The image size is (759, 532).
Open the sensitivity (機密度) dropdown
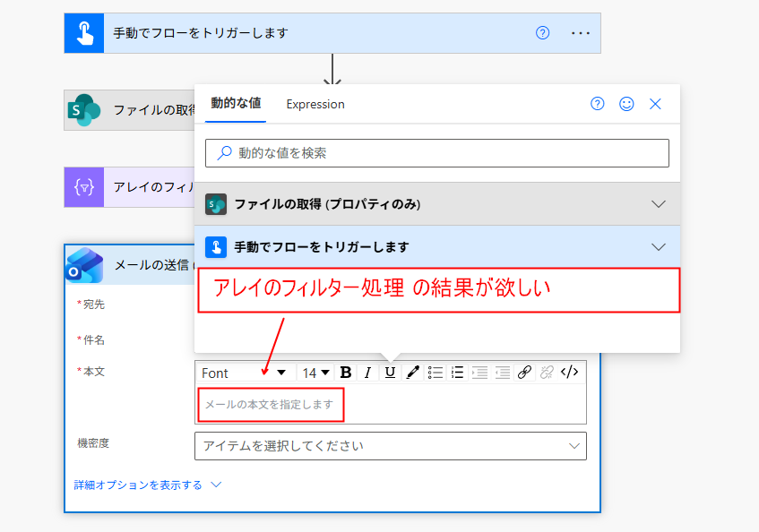click(391, 446)
